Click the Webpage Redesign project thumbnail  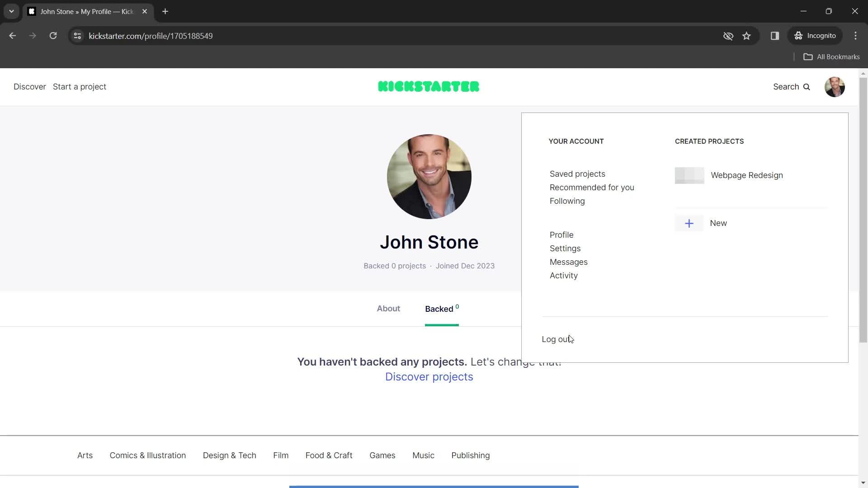689,175
